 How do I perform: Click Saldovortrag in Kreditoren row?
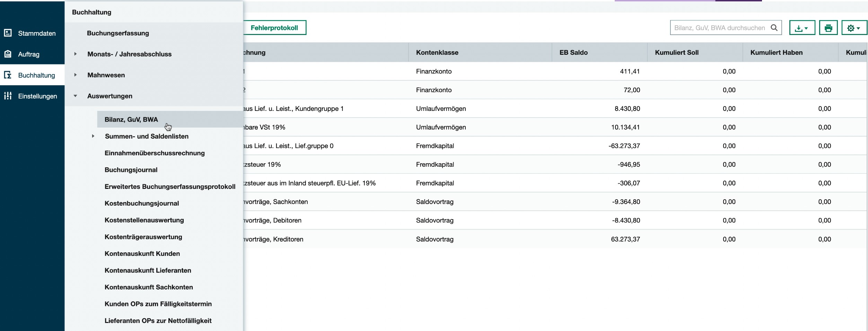[435, 239]
